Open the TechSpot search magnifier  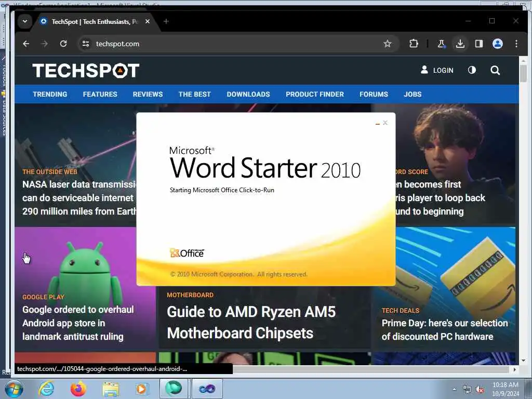(x=495, y=70)
